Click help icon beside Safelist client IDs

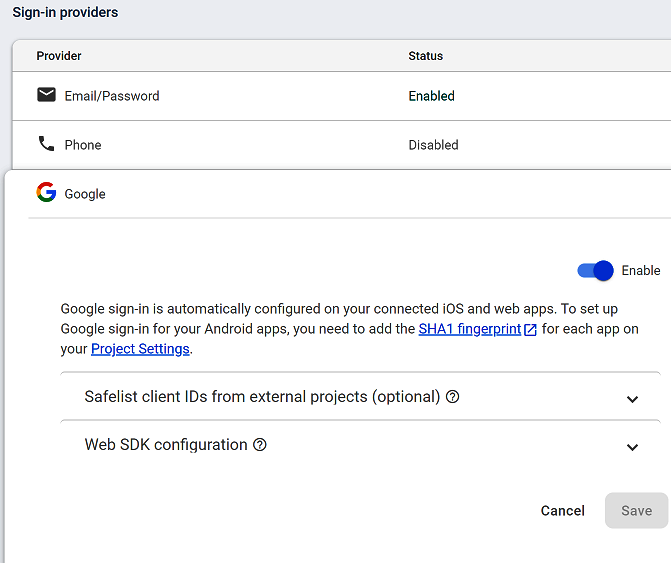pos(453,397)
